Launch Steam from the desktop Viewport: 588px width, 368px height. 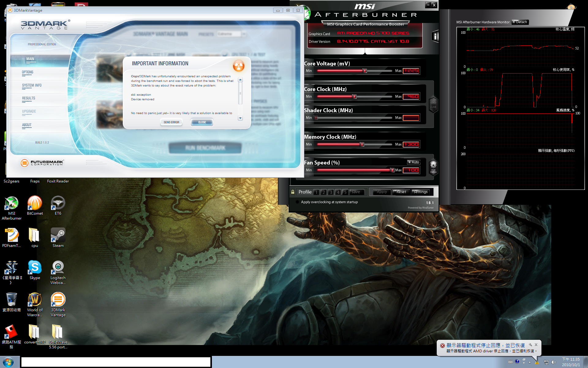tap(58, 237)
